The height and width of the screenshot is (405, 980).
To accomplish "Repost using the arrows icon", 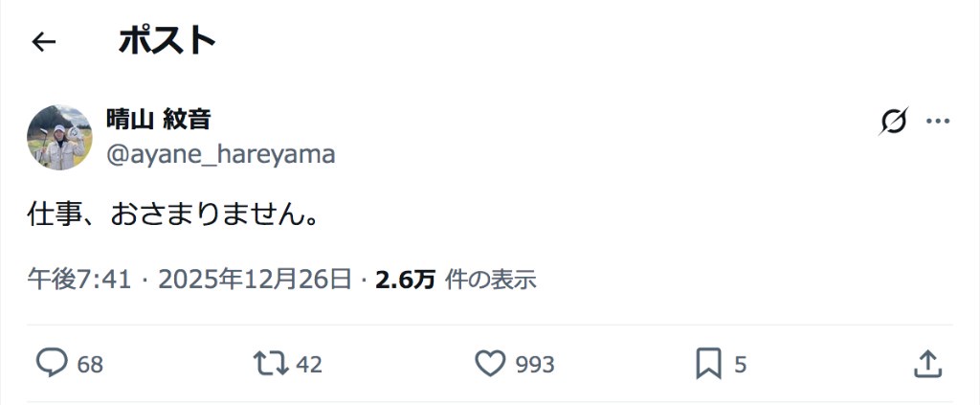I will point(271,364).
